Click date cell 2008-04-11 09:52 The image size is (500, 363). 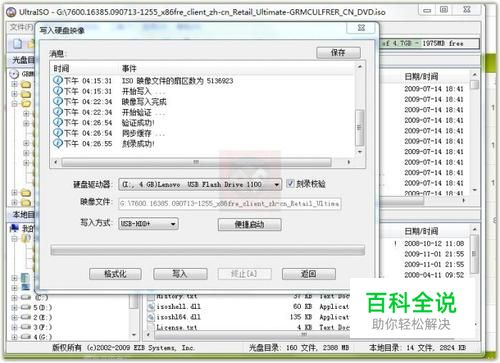[x=434, y=275]
